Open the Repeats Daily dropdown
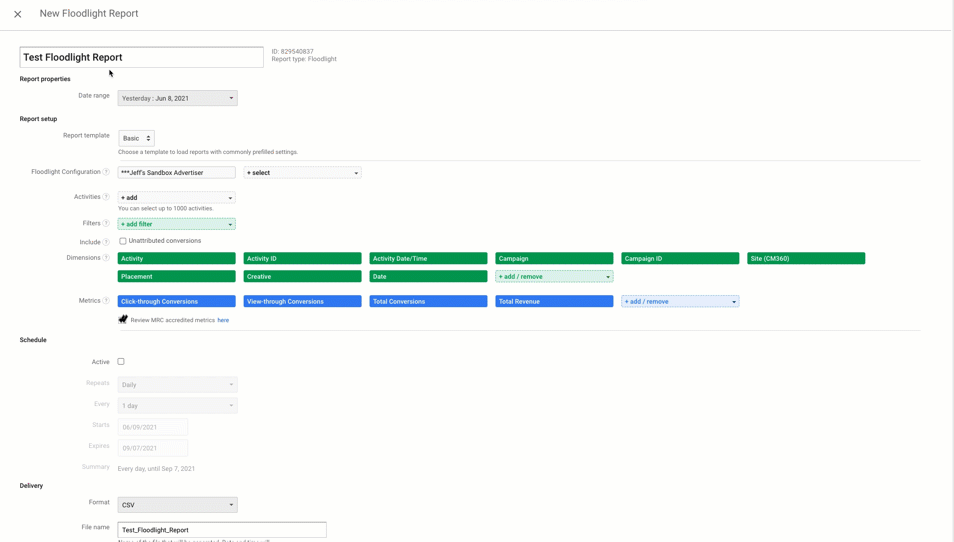The height and width of the screenshot is (542, 954). click(177, 384)
